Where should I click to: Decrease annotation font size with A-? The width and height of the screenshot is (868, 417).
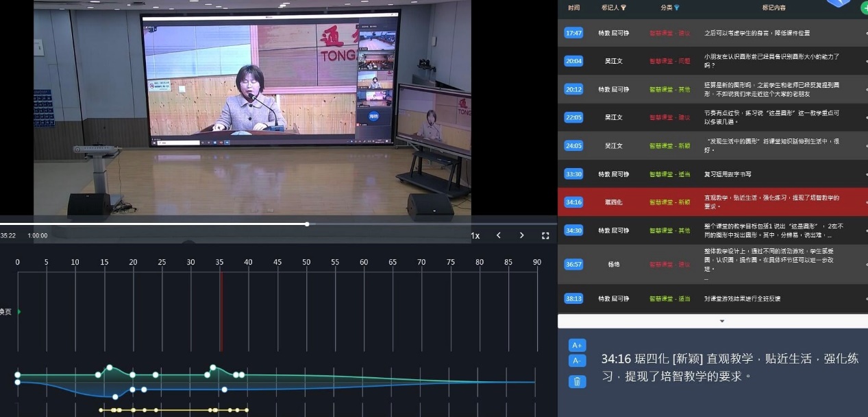pos(577,361)
